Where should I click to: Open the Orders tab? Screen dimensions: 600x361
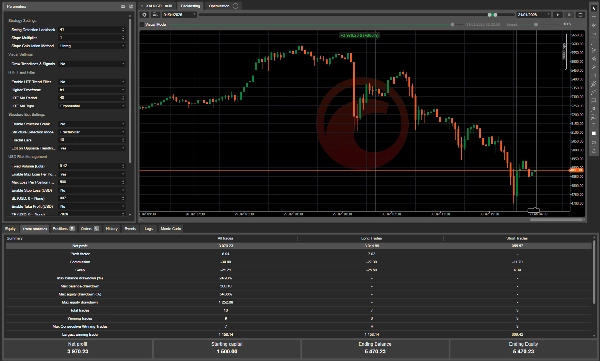tap(90, 229)
